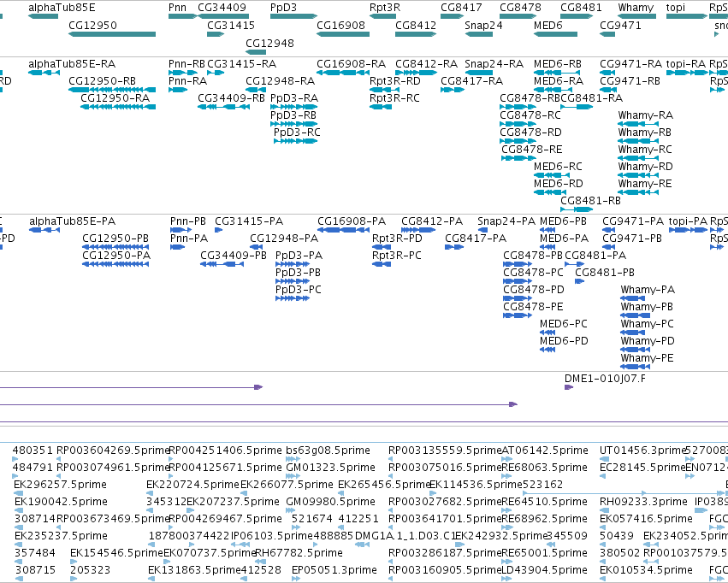Select protein PpD3-PB
The image size is (728, 583).
[298, 273]
